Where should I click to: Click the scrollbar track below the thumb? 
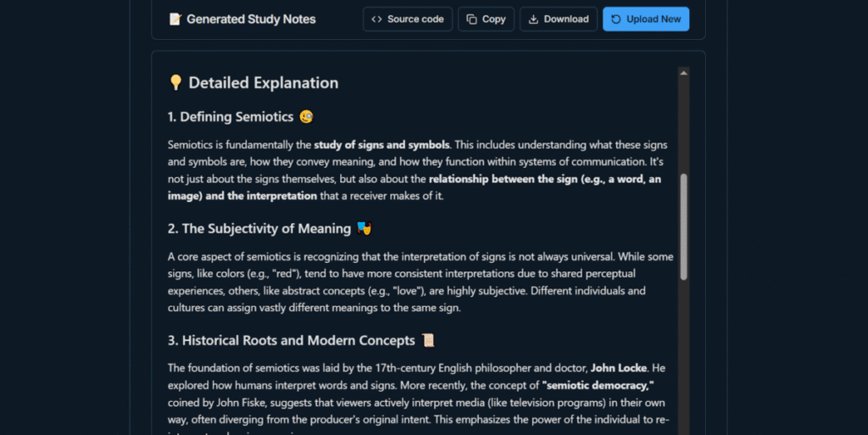point(683,356)
